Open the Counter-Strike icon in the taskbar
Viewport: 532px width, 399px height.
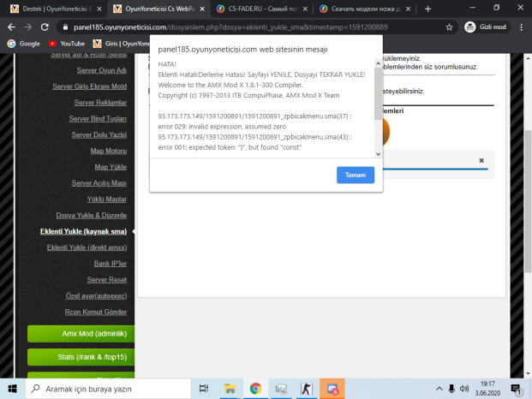click(x=306, y=389)
